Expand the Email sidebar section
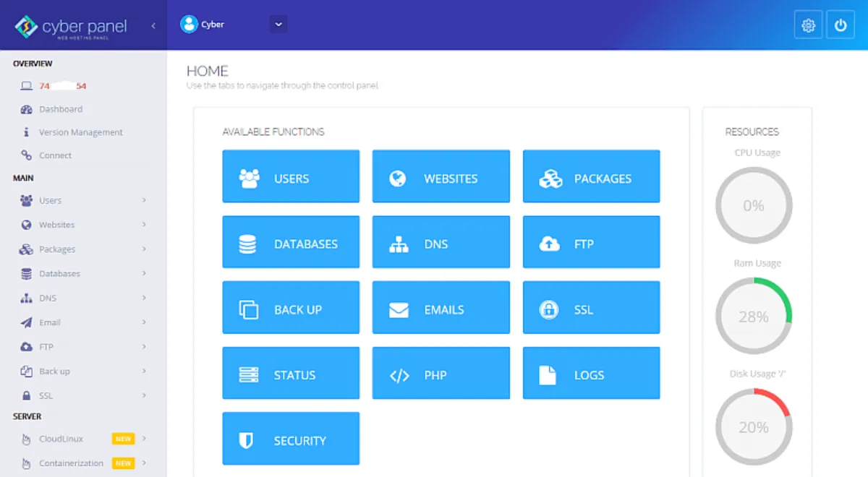This screenshot has height=477, width=868. [x=51, y=322]
